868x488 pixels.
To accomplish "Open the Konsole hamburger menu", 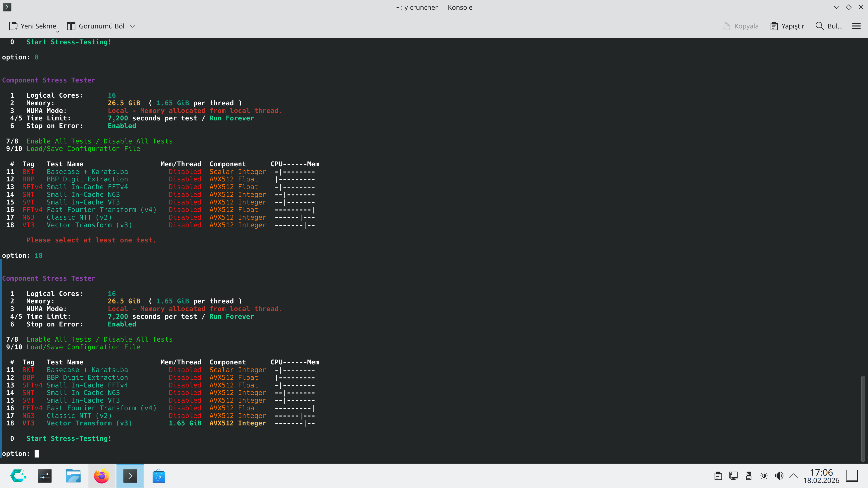I will [856, 26].
